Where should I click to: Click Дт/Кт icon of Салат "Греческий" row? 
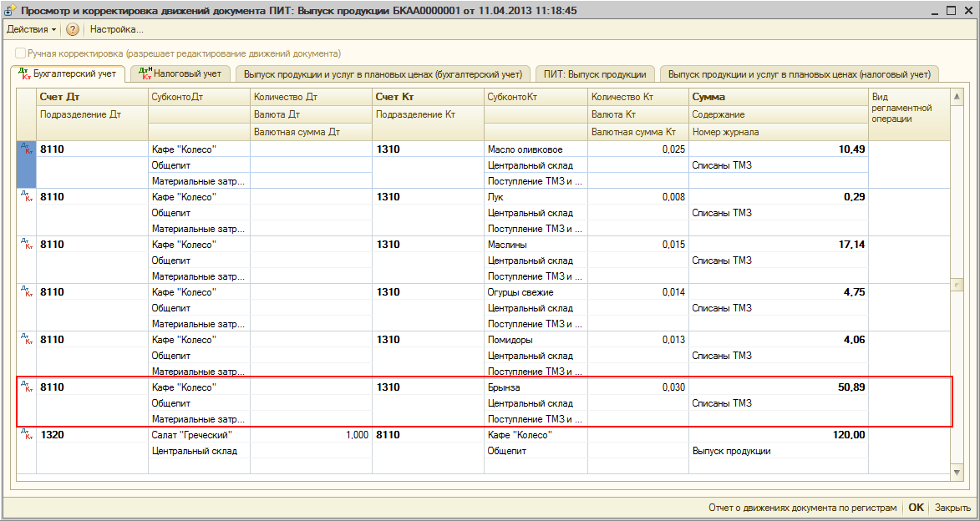pyautogui.click(x=27, y=434)
